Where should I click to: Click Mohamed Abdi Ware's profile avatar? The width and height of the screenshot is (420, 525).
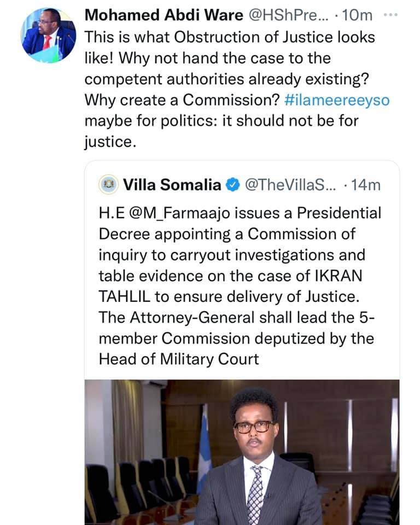coord(49,36)
